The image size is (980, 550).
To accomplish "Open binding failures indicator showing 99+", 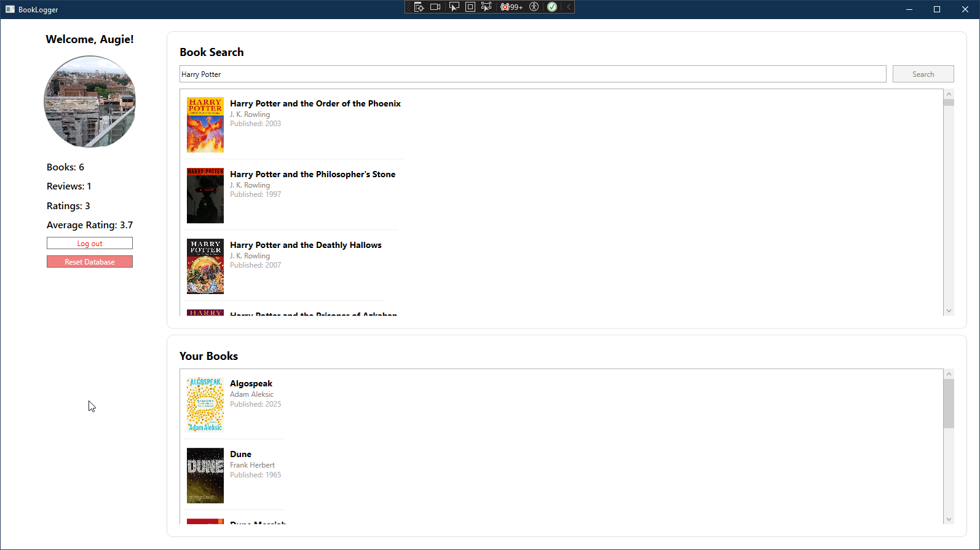I will click(x=512, y=7).
